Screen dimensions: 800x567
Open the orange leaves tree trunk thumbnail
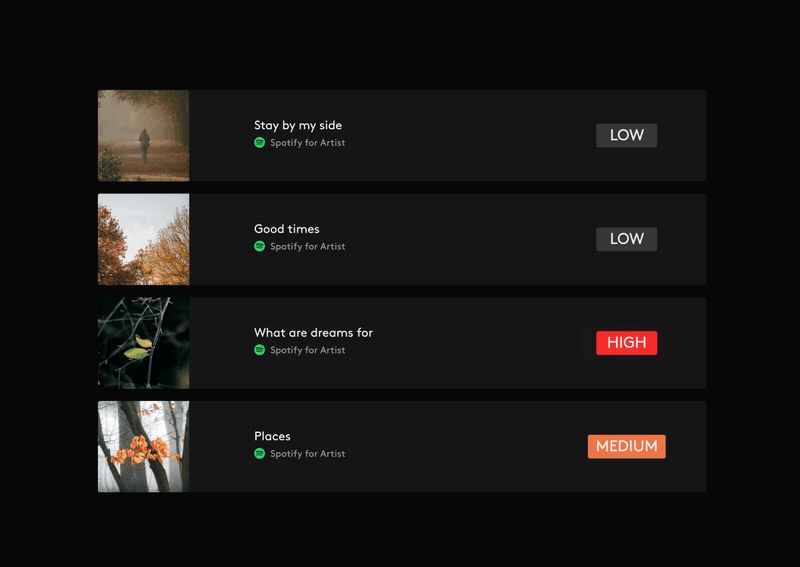[143, 447]
